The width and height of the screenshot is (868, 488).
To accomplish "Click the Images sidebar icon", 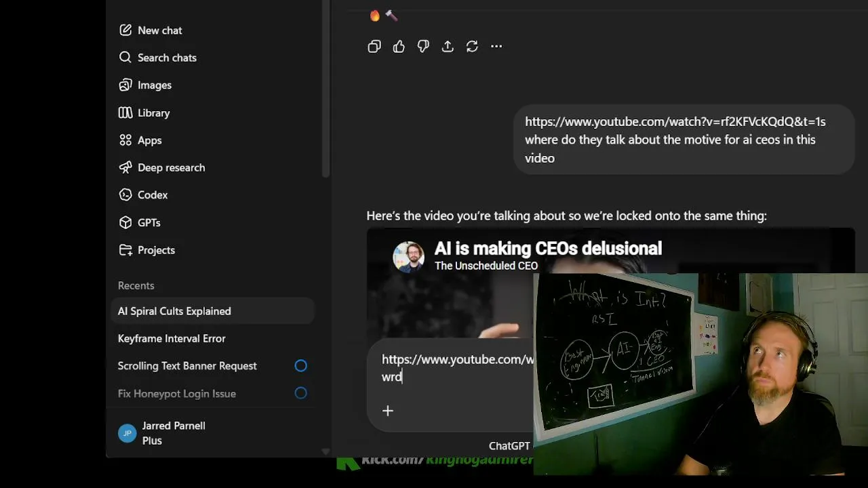I will (125, 85).
